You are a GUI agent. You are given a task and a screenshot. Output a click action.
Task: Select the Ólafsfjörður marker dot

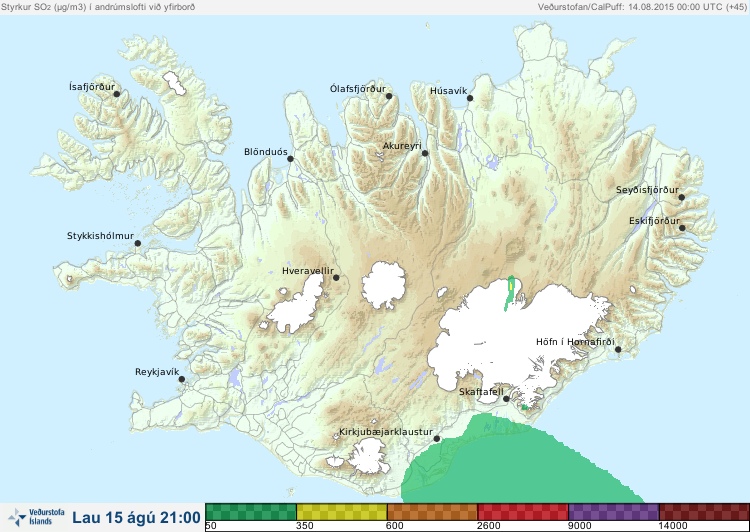[x=389, y=96]
